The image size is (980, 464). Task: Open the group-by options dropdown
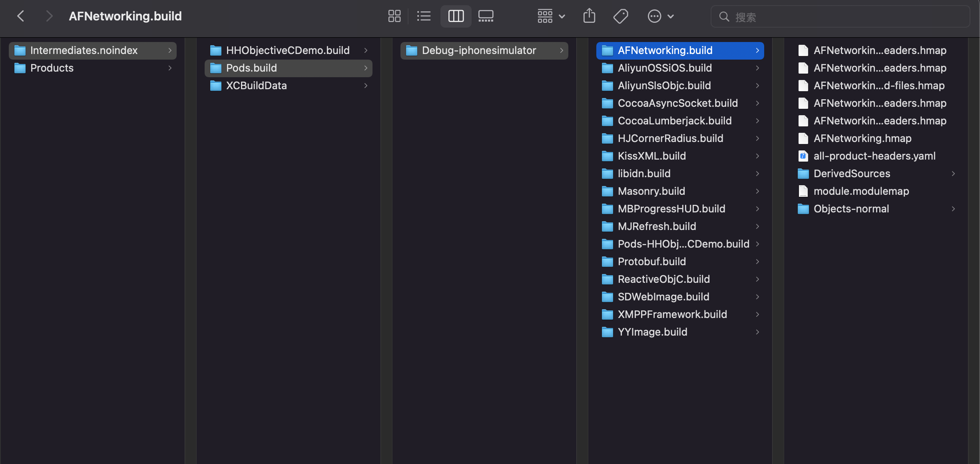[x=551, y=16]
